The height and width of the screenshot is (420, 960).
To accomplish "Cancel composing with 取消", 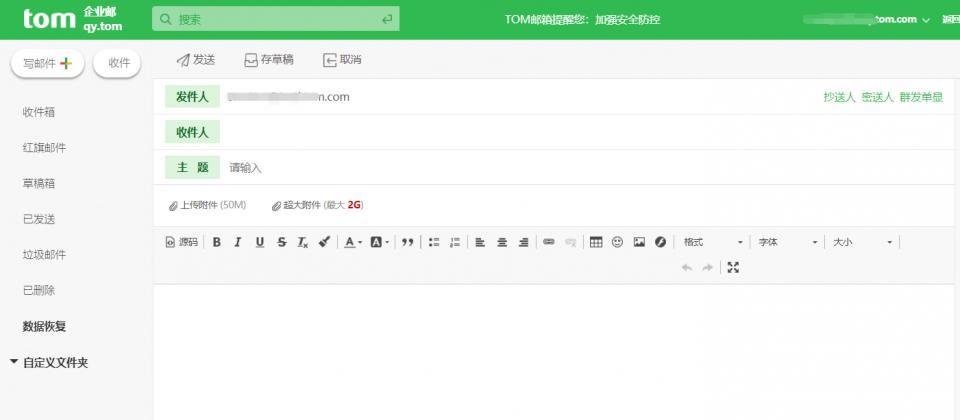I will click(x=342, y=59).
